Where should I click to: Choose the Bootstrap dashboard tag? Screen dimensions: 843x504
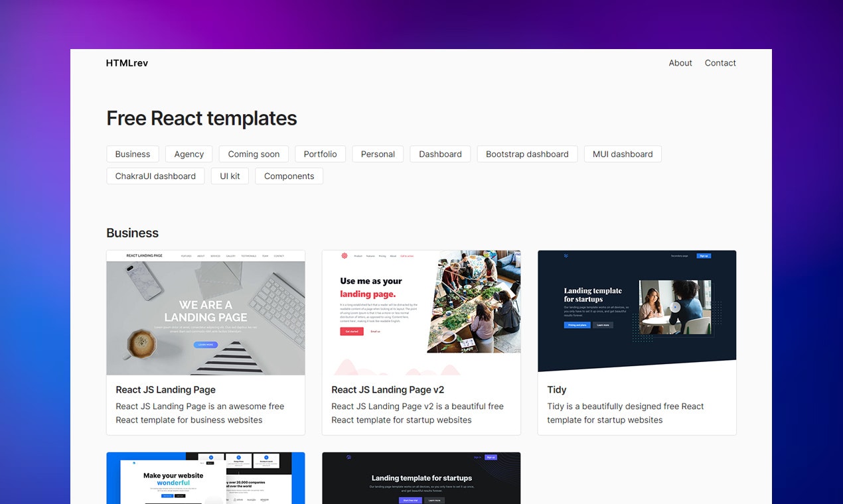click(527, 154)
